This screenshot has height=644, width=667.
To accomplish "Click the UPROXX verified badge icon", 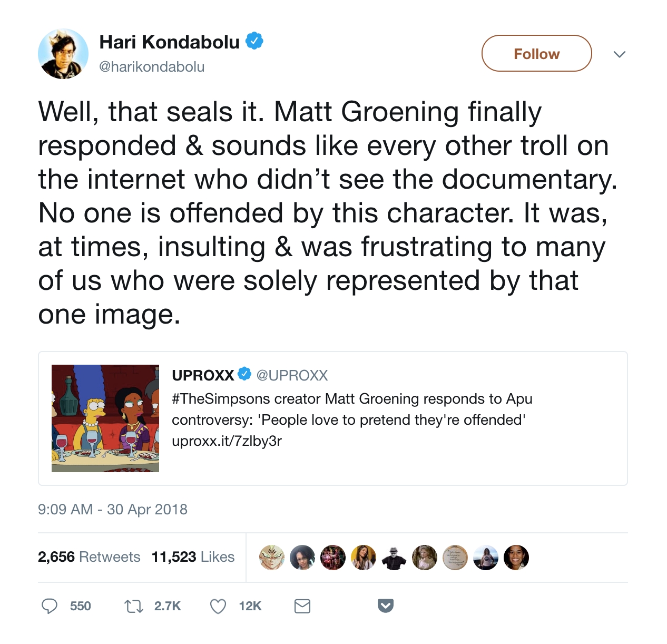I will coord(244,374).
